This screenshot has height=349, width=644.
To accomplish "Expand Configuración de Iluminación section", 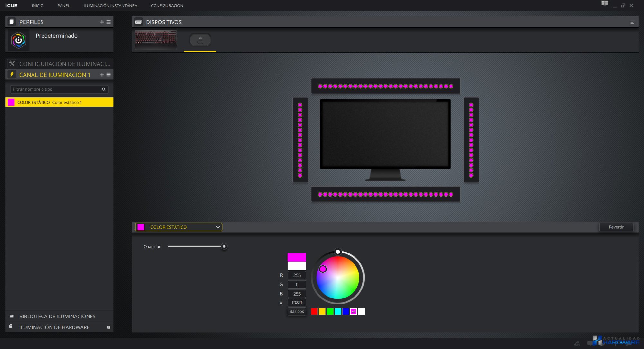I will 64,64.
